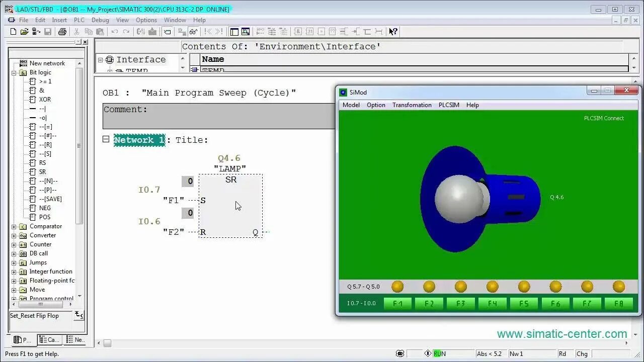
Task: Switch to the Ne... tab
Action: tap(75, 340)
